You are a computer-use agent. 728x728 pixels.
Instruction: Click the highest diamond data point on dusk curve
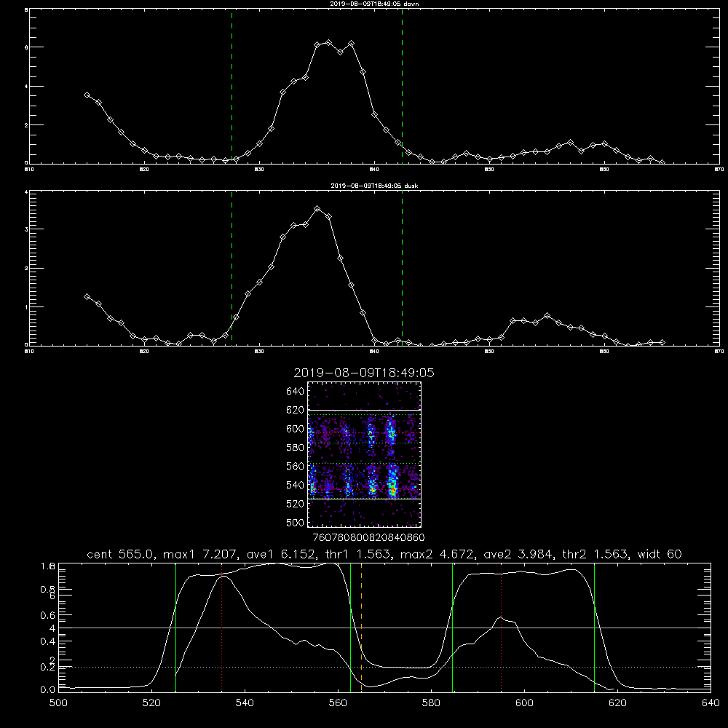pyautogui.click(x=317, y=209)
